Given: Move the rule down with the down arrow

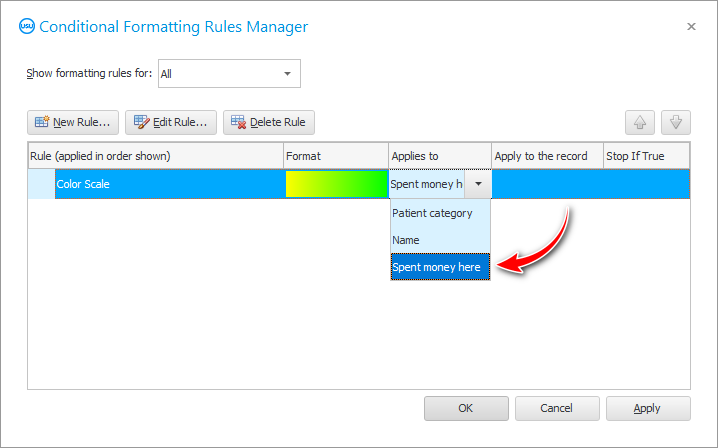Looking at the screenshot, I should (x=676, y=122).
